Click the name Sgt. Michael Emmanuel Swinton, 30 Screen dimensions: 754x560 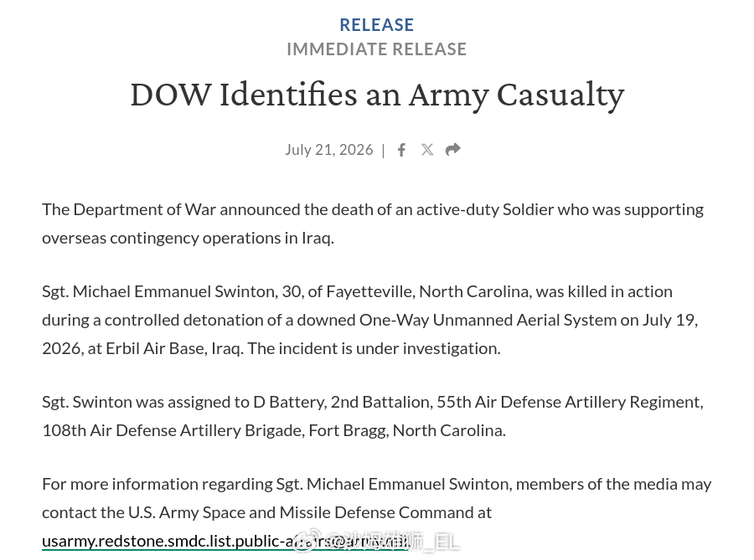172,292
